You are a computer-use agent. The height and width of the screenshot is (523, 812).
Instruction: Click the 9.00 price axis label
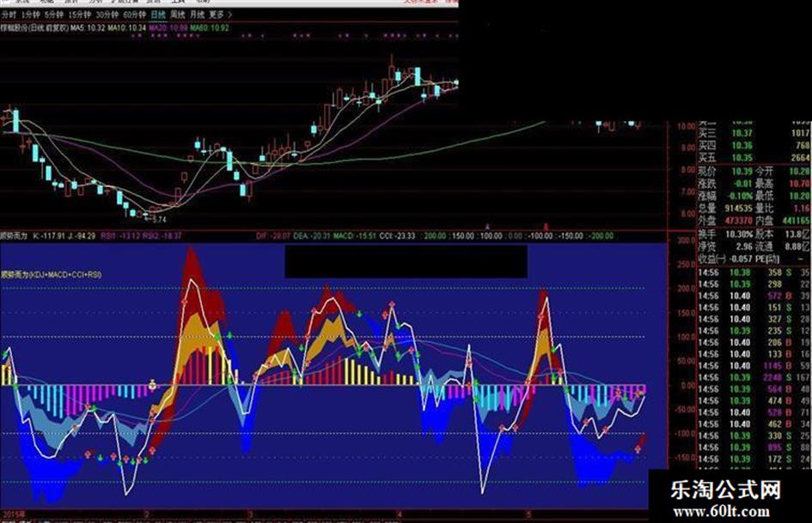687,148
